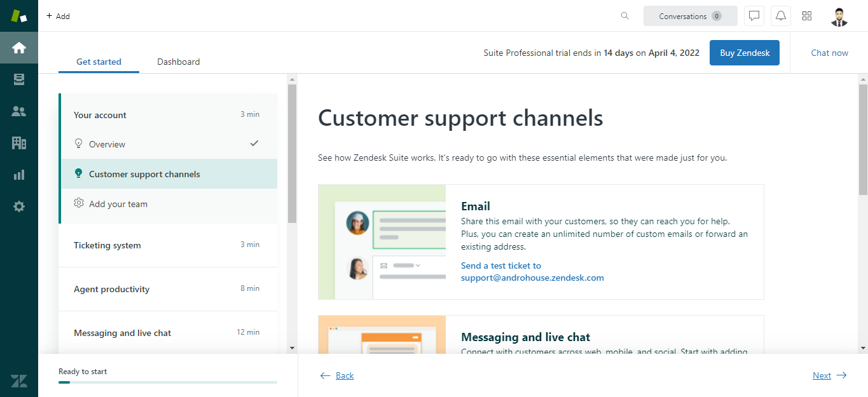Switch to the Get started tab
This screenshot has height=397, width=868.
99,62
